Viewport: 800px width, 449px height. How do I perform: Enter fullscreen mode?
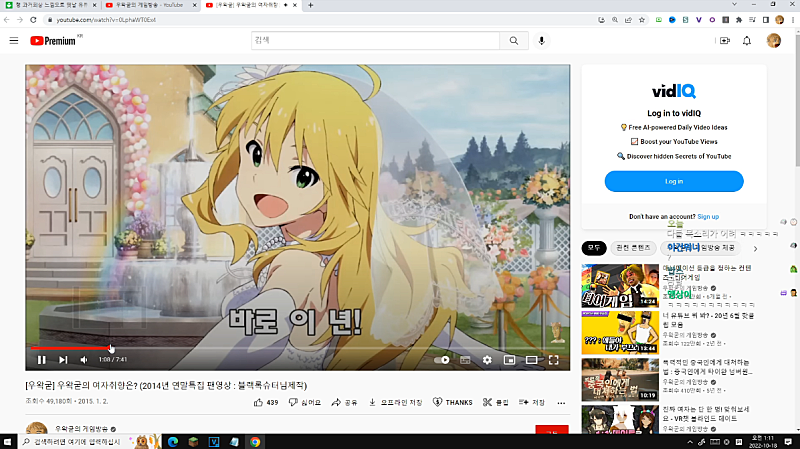click(554, 360)
